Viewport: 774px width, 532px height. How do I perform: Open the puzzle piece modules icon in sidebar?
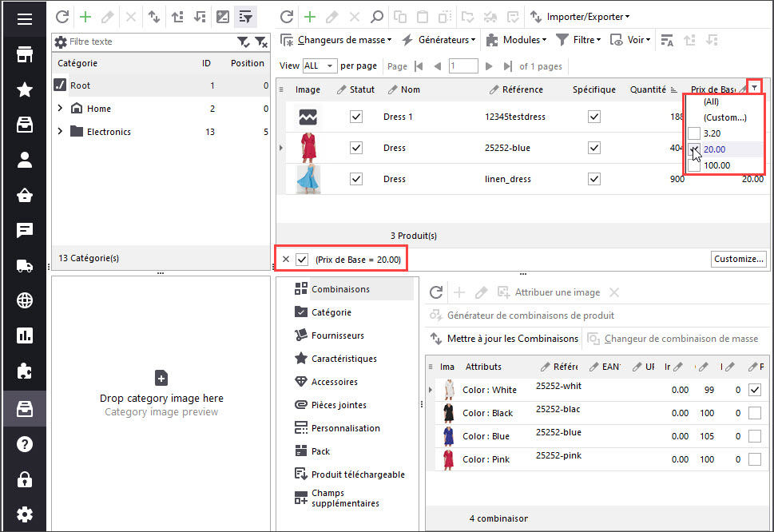click(x=24, y=371)
